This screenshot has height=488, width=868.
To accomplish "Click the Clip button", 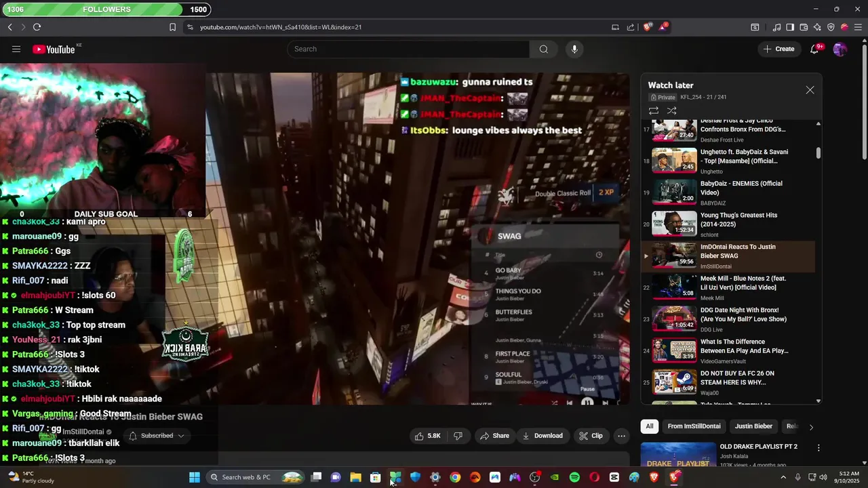I will 590,436.
